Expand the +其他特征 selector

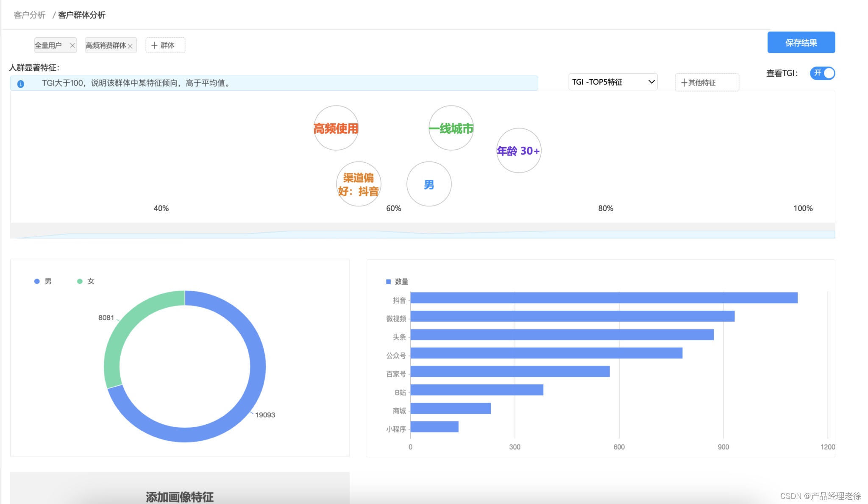707,82
